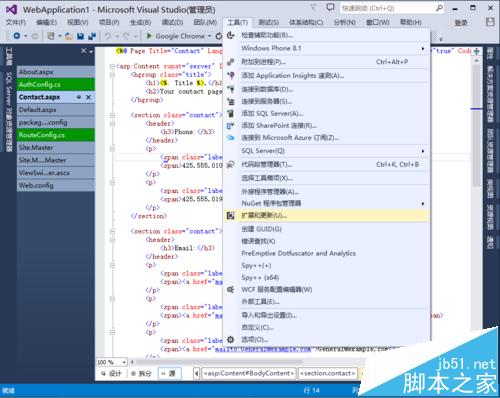Click the Application Insights bulb icon
The height and width of the screenshot is (398, 500).
(x=230, y=75)
